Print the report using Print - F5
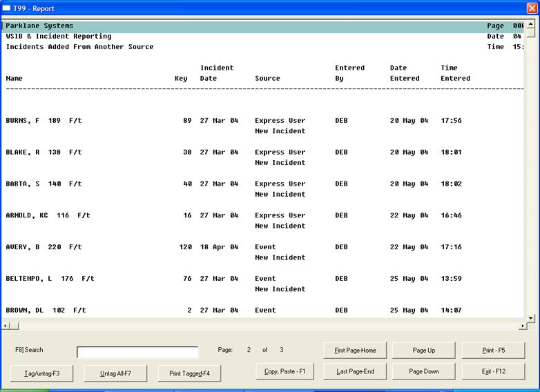540x392 pixels. click(493, 351)
